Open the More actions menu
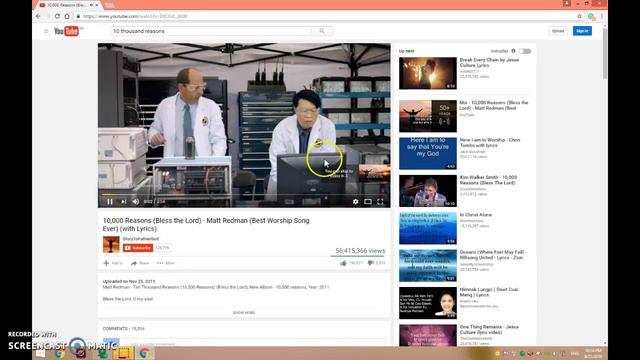Screen dimensions: 640x360 165,263
